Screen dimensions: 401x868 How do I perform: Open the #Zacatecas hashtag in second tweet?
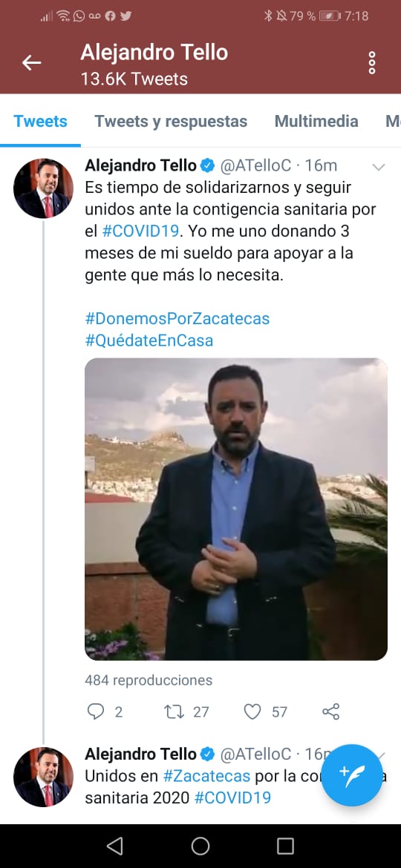206,776
